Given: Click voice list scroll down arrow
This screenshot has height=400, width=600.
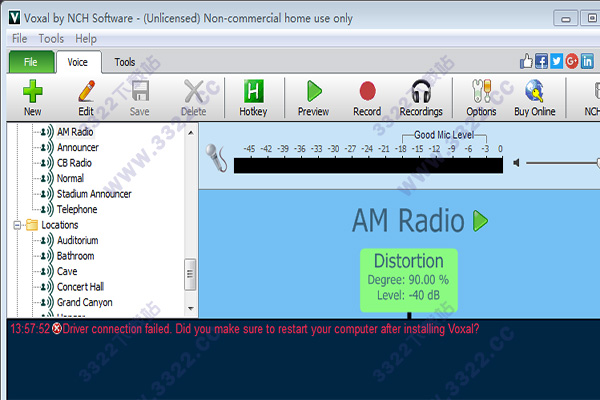Looking at the screenshot, I should (191, 309).
